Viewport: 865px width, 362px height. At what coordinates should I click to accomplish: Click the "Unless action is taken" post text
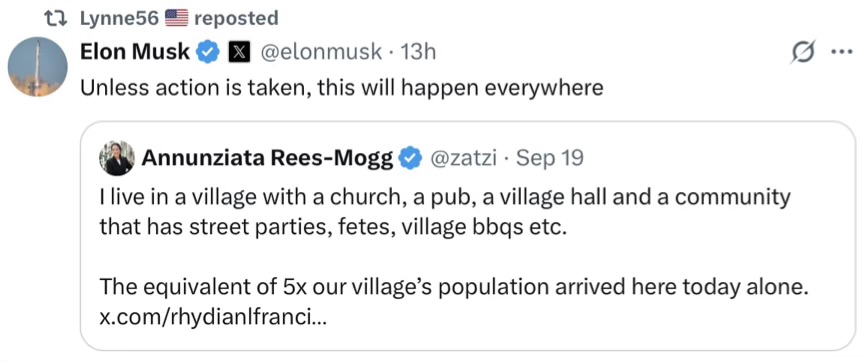pos(342,88)
